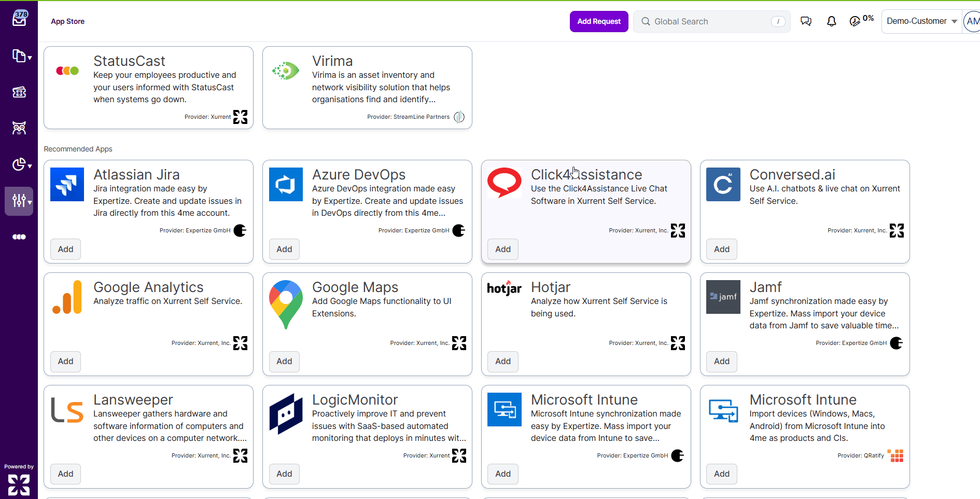The height and width of the screenshot is (499, 980).
Task: Click the time tracking 0% icon
Action: pos(861,21)
